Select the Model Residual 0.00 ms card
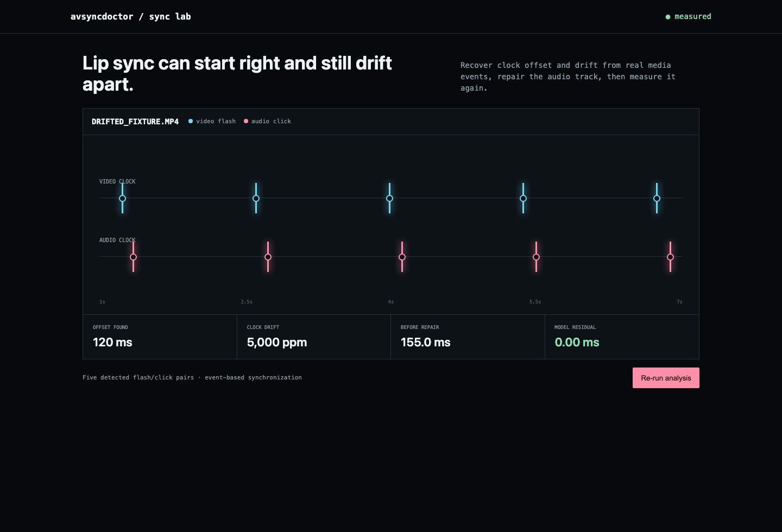The width and height of the screenshot is (782, 532). click(x=622, y=337)
